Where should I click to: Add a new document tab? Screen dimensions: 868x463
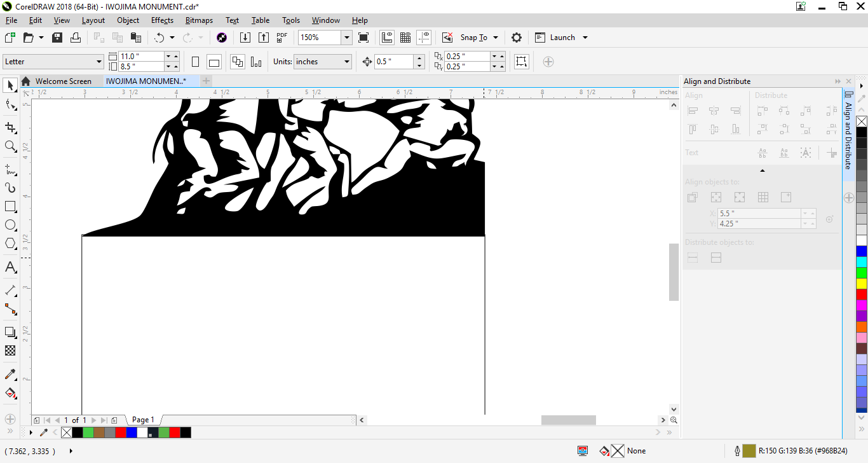click(206, 81)
